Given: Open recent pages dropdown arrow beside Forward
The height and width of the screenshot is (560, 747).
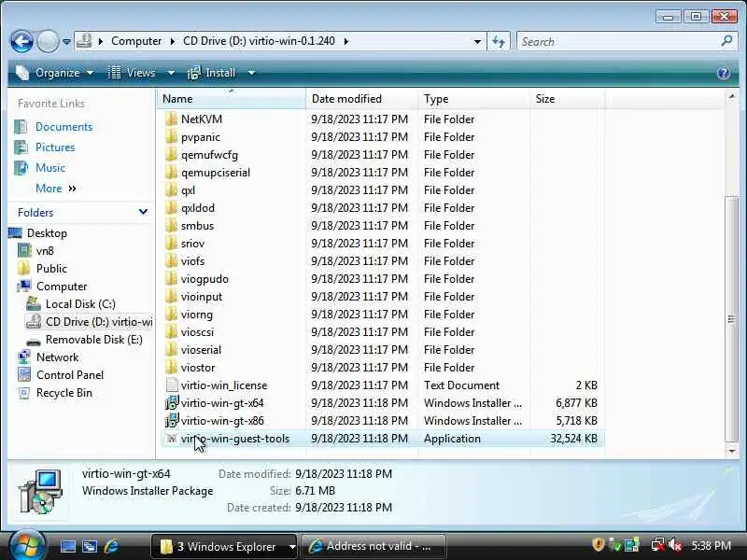Looking at the screenshot, I should [66, 42].
